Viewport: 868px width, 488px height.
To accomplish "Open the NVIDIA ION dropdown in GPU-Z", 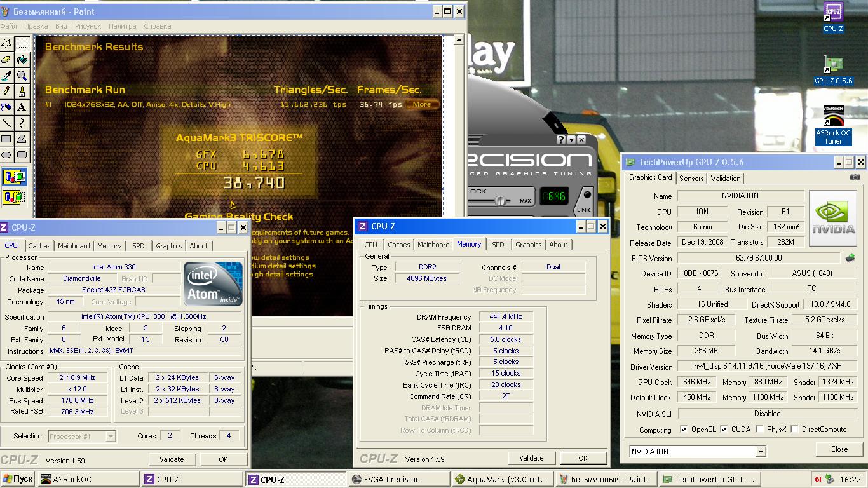I will [761, 452].
